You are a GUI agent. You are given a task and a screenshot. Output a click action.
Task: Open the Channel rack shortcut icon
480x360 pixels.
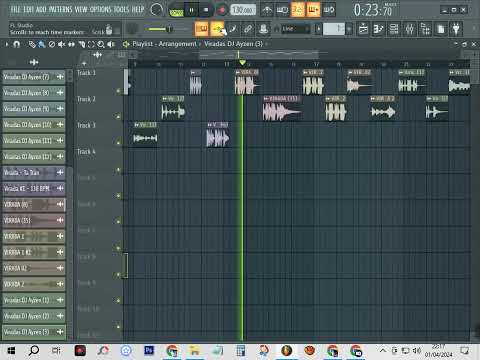point(394,29)
